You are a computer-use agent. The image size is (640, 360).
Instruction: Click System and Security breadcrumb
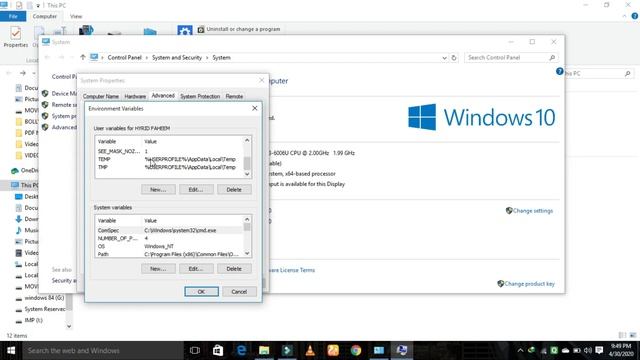pos(177,58)
